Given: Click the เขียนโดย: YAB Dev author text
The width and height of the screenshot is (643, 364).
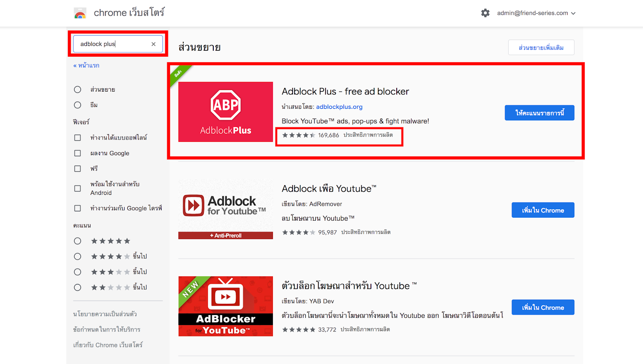Looking at the screenshot, I should [x=308, y=301].
